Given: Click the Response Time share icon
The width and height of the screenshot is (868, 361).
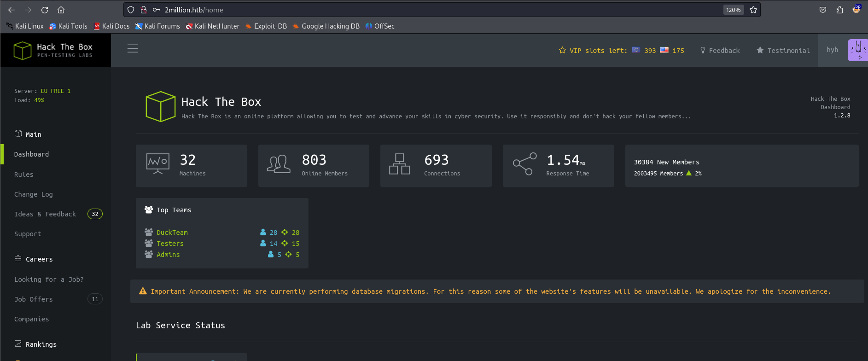Looking at the screenshot, I should pyautogui.click(x=525, y=164).
